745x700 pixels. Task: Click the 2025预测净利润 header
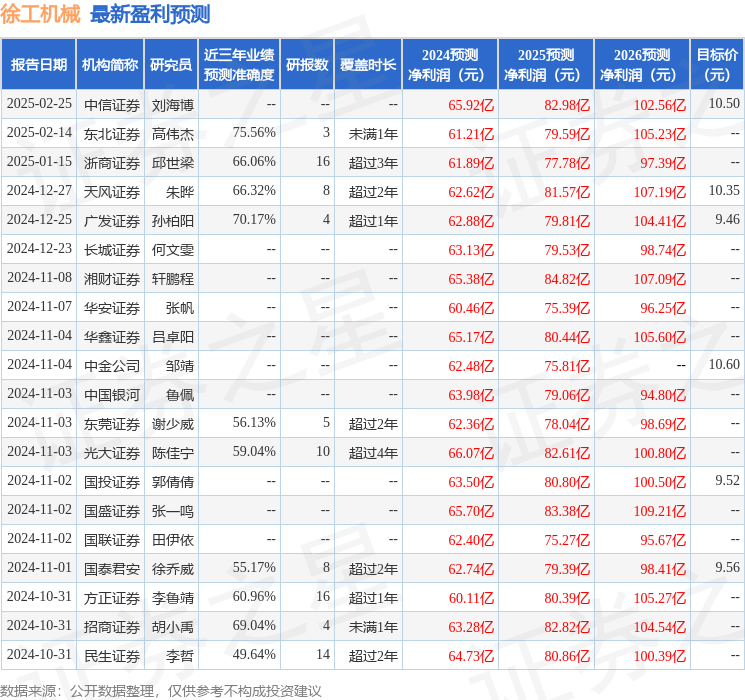point(546,65)
